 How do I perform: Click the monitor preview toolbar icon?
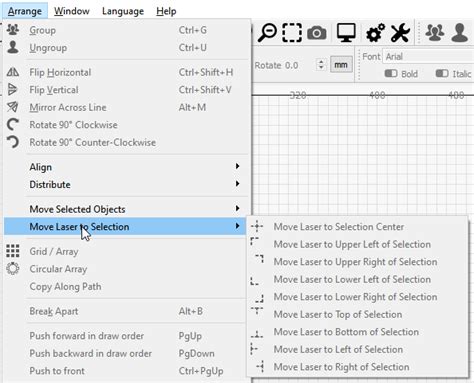346,33
